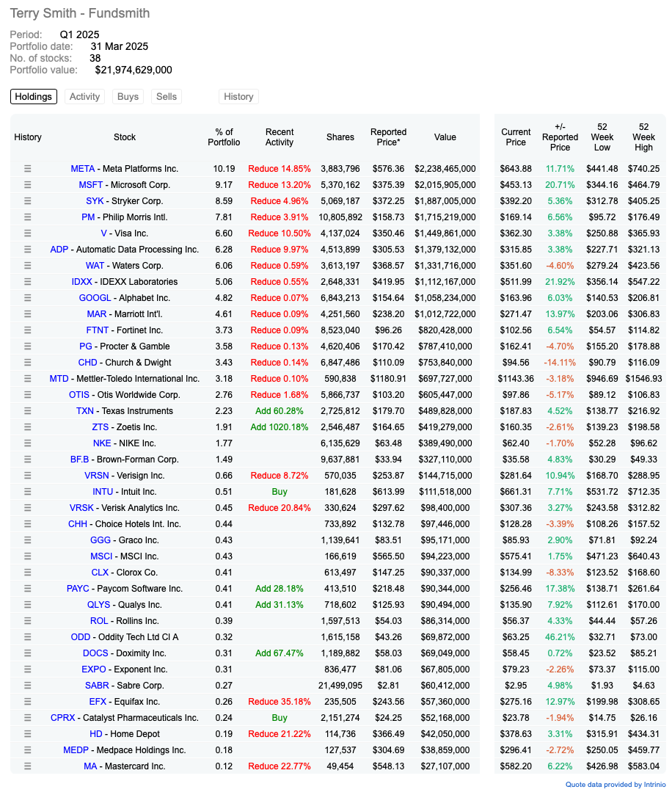The width and height of the screenshot is (672, 795).
Task: Click the Intrinio quote data link
Action: [616, 785]
